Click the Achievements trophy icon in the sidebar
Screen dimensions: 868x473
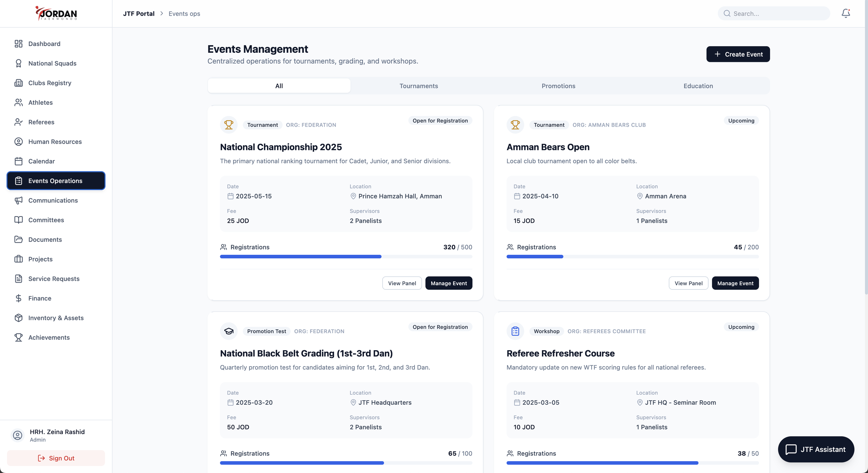(18, 337)
